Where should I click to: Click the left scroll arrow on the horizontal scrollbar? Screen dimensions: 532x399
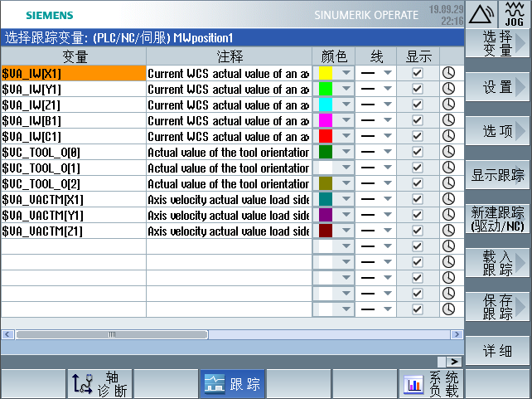pyautogui.click(x=7, y=334)
